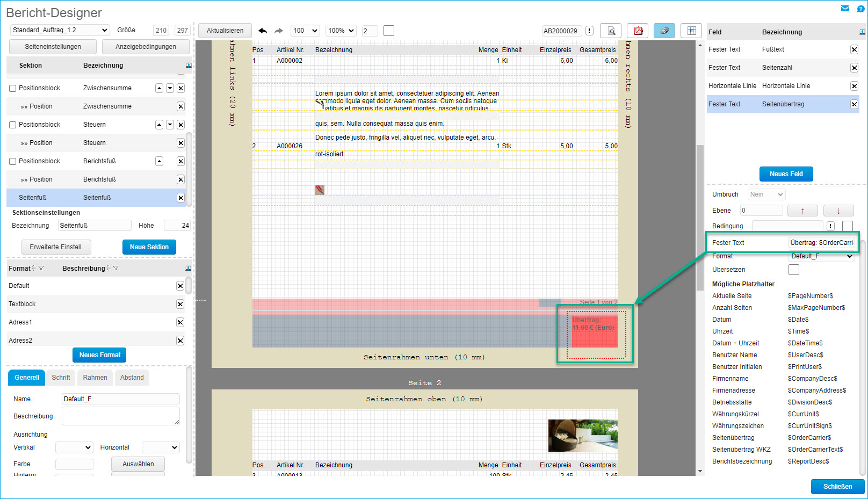Open the Rahmen tab
The height and width of the screenshot is (499, 868).
pyautogui.click(x=95, y=378)
